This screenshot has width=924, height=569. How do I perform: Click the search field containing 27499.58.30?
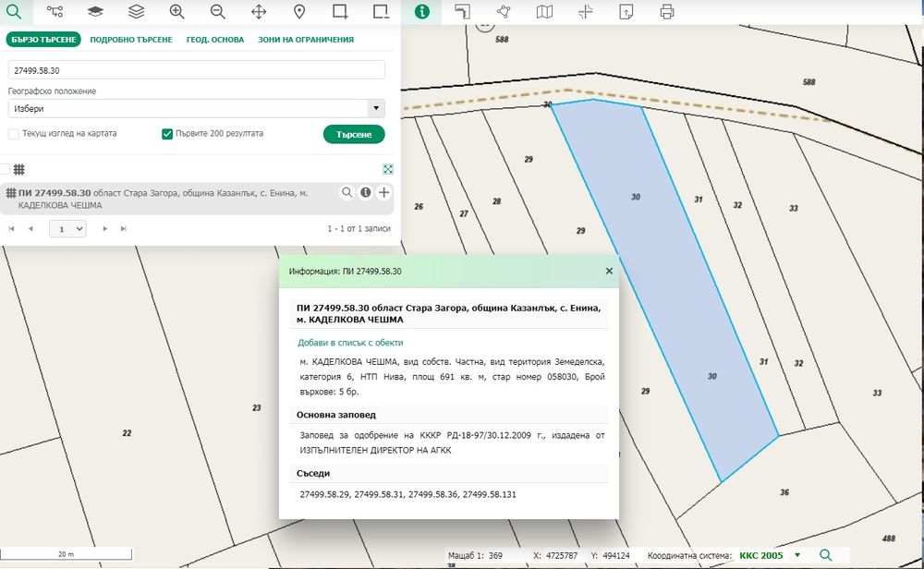(x=196, y=70)
